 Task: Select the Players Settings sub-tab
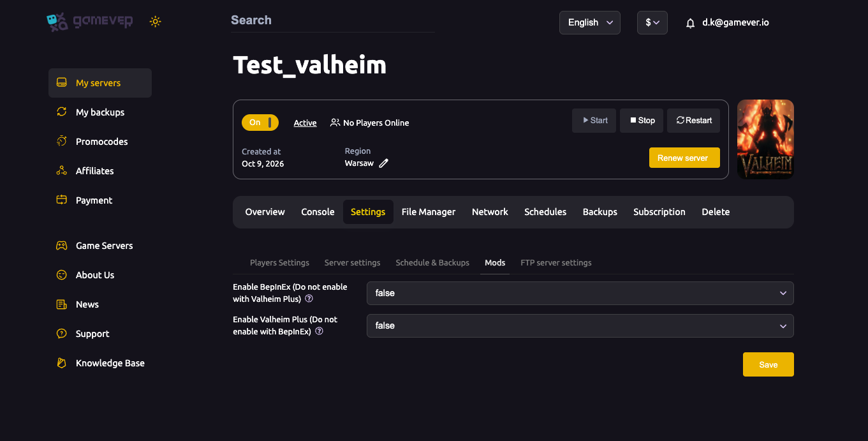(279, 262)
